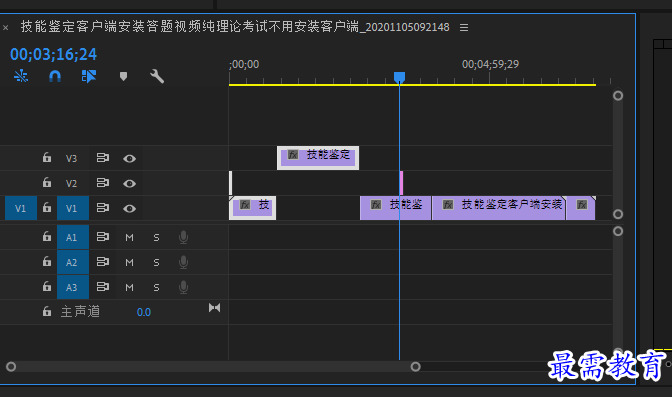This screenshot has width=672, height=397.
Task: Click the playhead timecode 00;03;16;24
Action: pos(53,54)
